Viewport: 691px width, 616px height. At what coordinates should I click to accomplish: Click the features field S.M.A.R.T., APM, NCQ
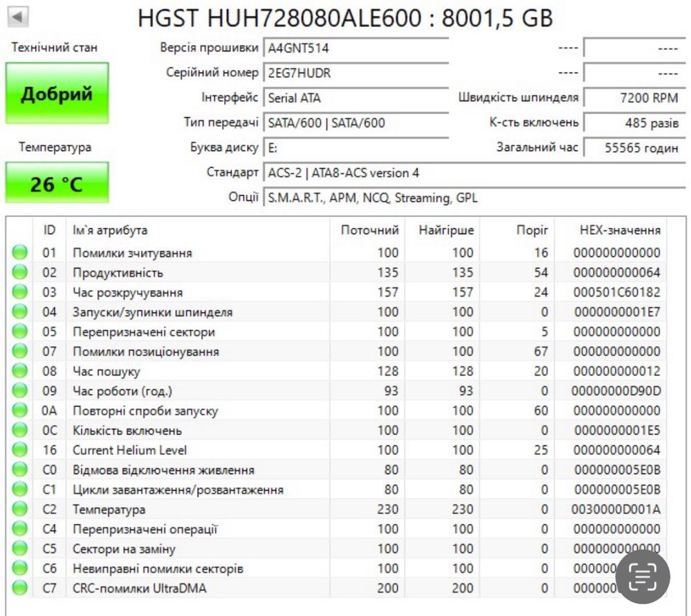tap(475, 198)
